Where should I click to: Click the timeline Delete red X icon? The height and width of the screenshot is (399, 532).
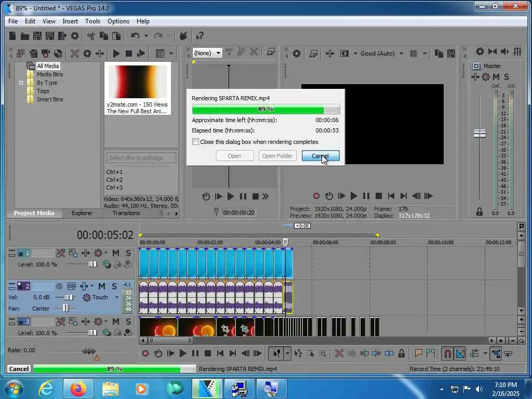[x=339, y=353]
